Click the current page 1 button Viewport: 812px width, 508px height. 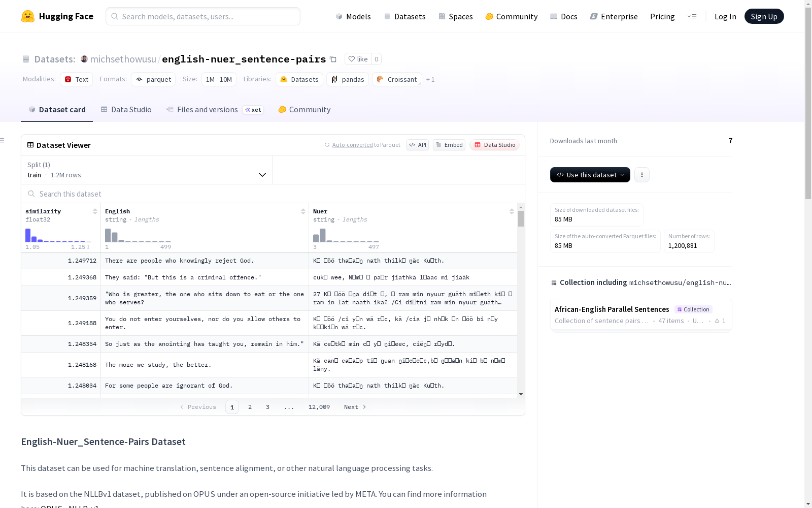point(232,407)
